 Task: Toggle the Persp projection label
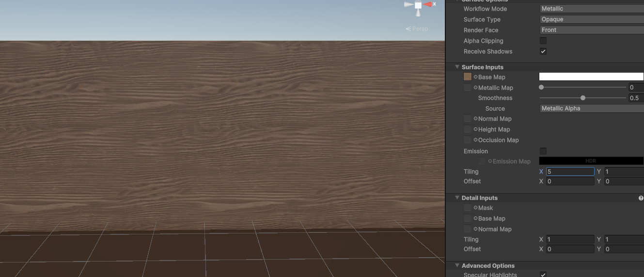417,29
